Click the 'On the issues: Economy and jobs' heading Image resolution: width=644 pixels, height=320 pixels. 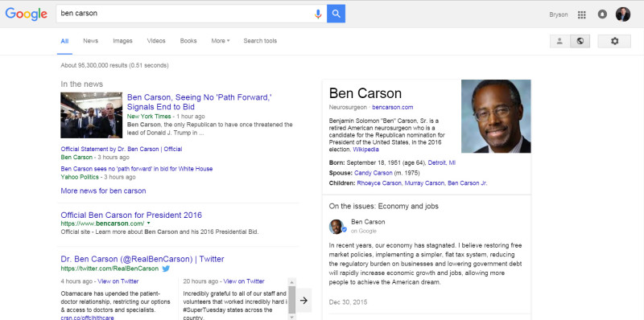click(x=384, y=207)
